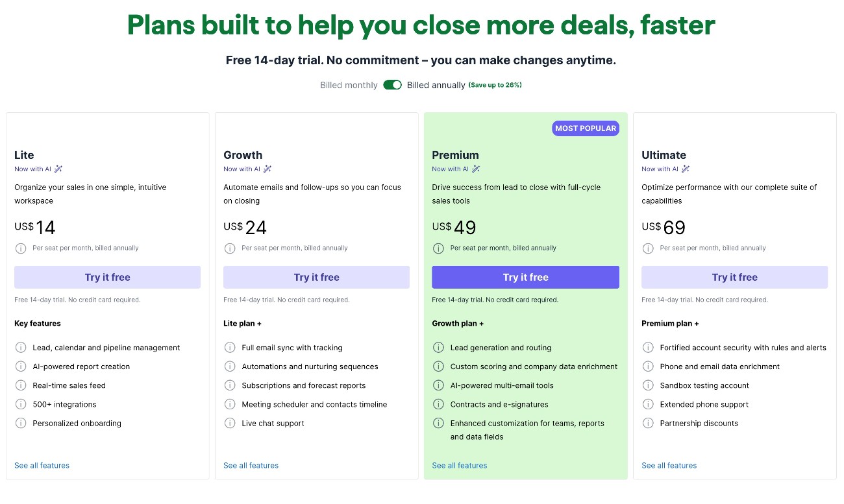
Task: Switch the billing toggle to monthly billing
Action: tap(392, 85)
